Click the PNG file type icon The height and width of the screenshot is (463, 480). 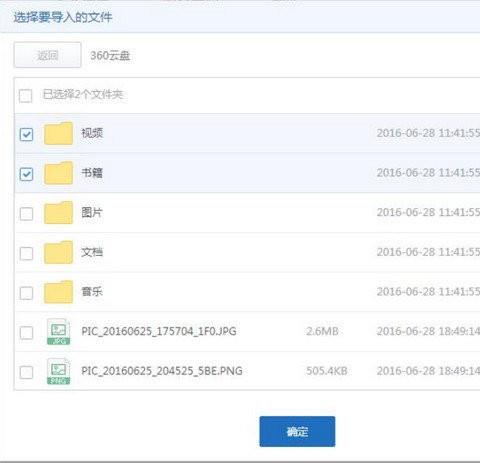click(x=58, y=371)
